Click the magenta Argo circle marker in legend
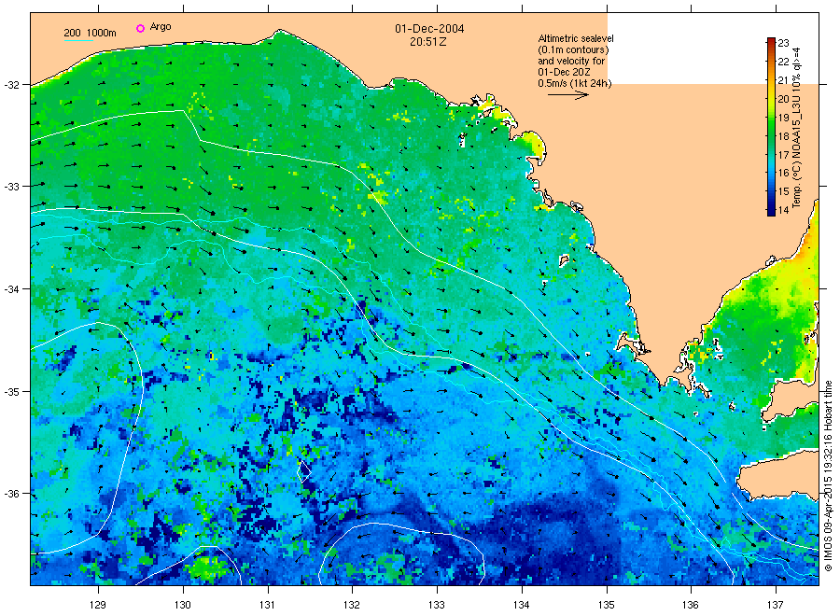 (x=140, y=28)
